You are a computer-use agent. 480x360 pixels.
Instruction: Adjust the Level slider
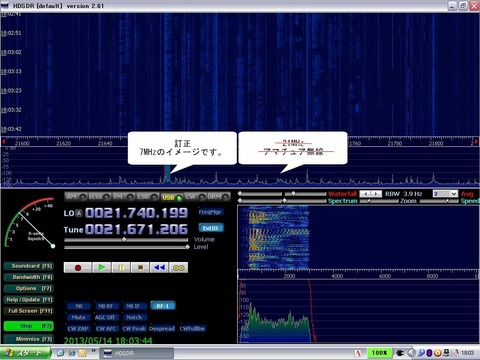click(127, 247)
